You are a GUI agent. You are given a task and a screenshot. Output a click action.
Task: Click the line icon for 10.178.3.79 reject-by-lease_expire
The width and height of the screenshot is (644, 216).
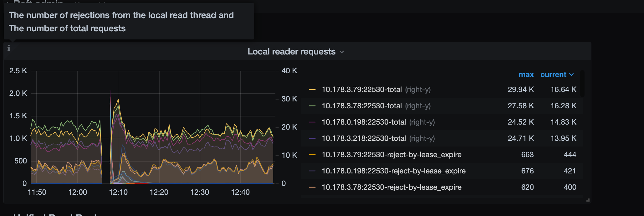pyautogui.click(x=312, y=155)
